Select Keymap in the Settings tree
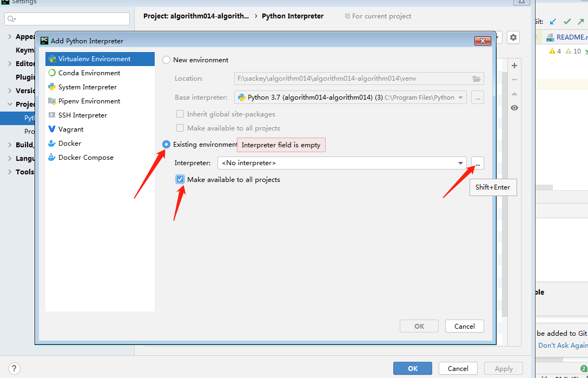This screenshot has width=588, height=378. pyautogui.click(x=25, y=50)
